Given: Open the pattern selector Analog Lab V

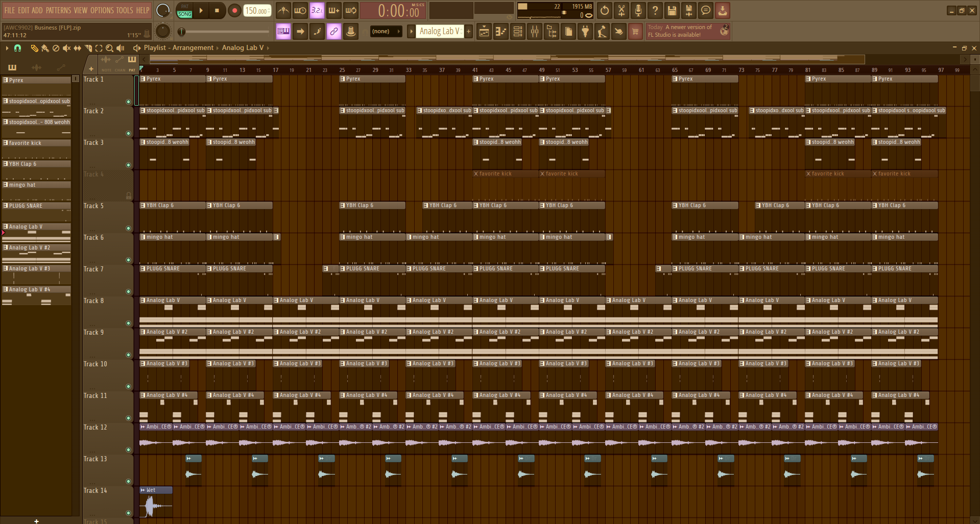Looking at the screenshot, I should (440, 32).
